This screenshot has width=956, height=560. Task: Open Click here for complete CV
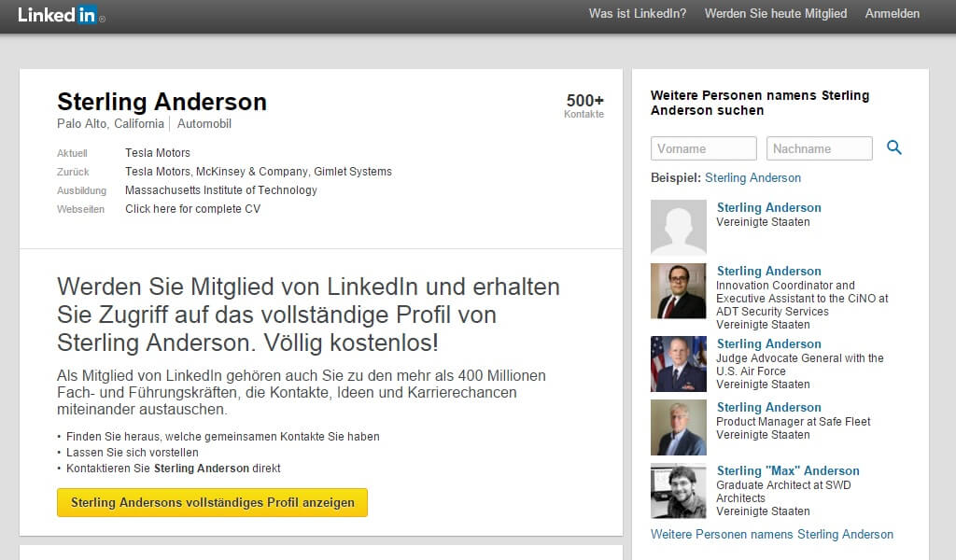(192, 209)
